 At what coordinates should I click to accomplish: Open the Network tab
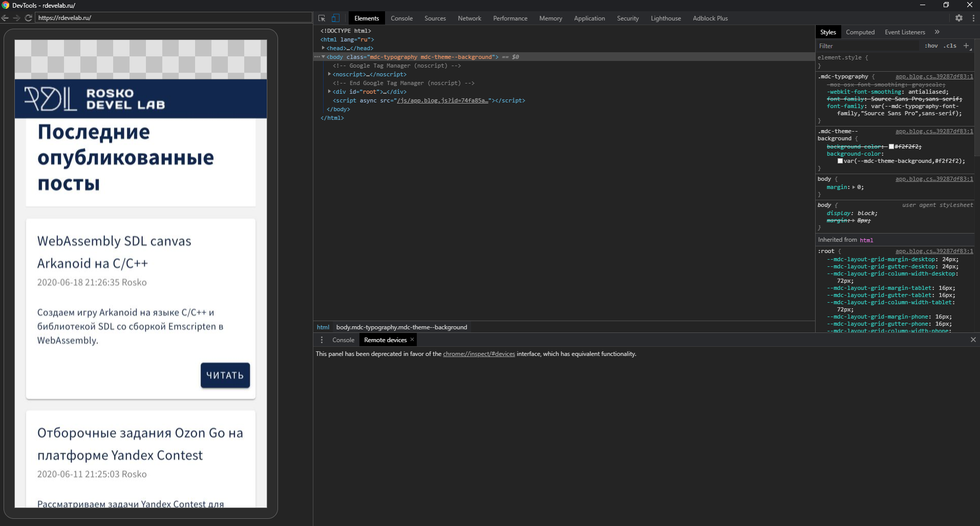pyautogui.click(x=470, y=18)
